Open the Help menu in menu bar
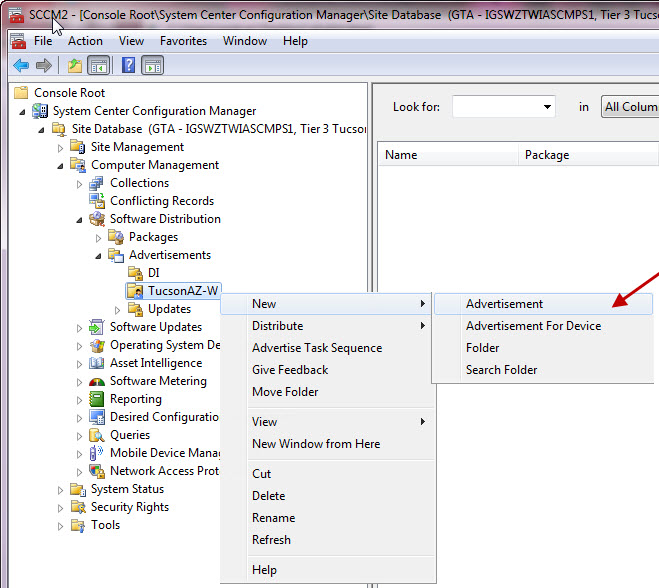This screenshot has height=588, width=659. [295, 41]
